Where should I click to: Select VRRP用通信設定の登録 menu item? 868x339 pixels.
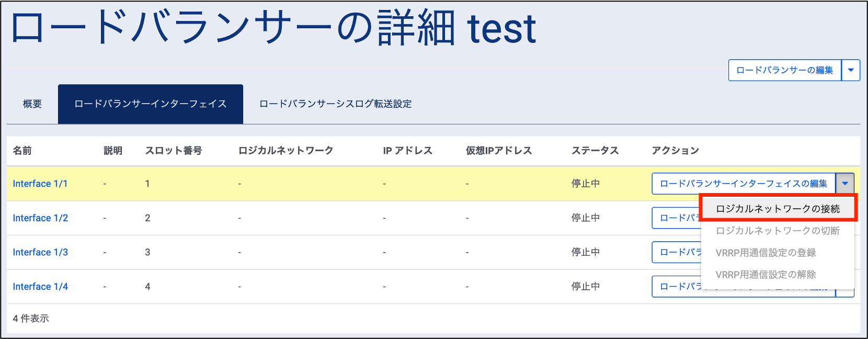pyautogui.click(x=766, y=253)
